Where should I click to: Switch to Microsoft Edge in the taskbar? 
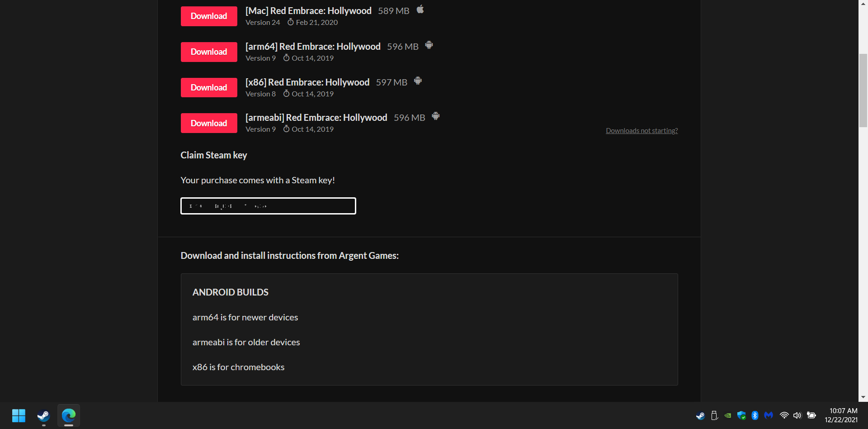coord(69,415)
